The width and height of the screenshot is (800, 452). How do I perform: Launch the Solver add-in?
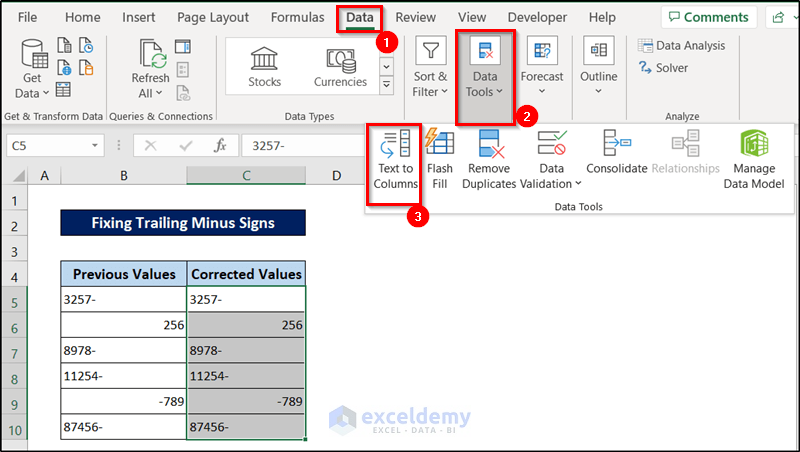(663, 67)
